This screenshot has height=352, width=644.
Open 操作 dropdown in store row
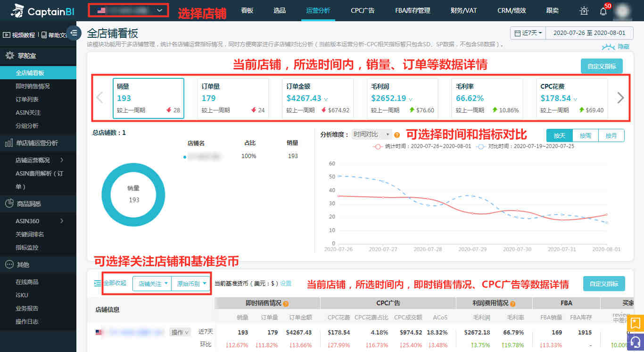pos(180,332)
